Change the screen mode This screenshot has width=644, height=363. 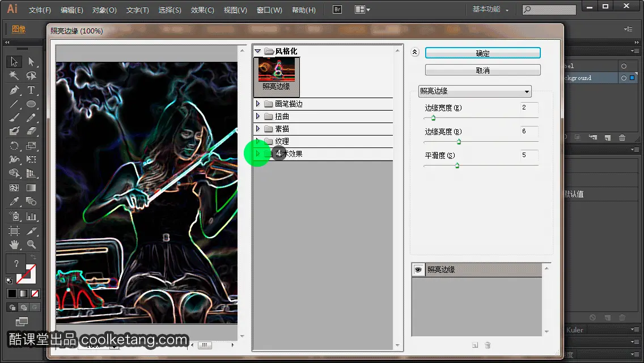tap(22, 322)
